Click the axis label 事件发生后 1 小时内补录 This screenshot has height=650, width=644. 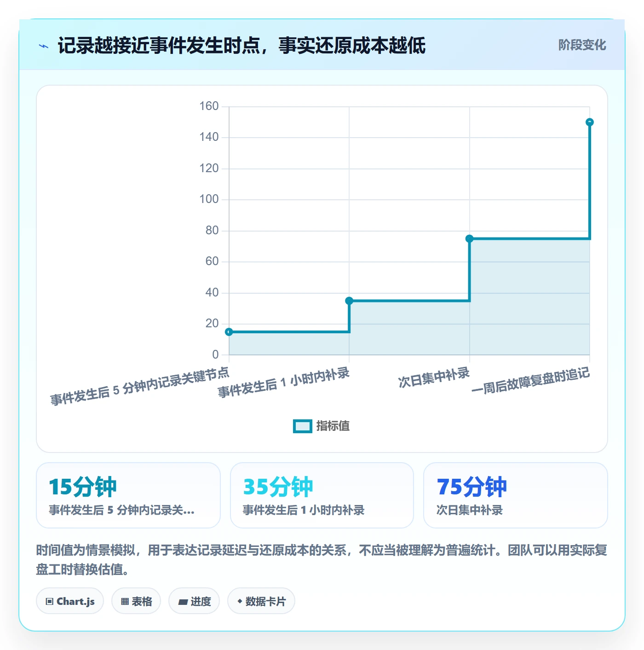click(283, 383)
